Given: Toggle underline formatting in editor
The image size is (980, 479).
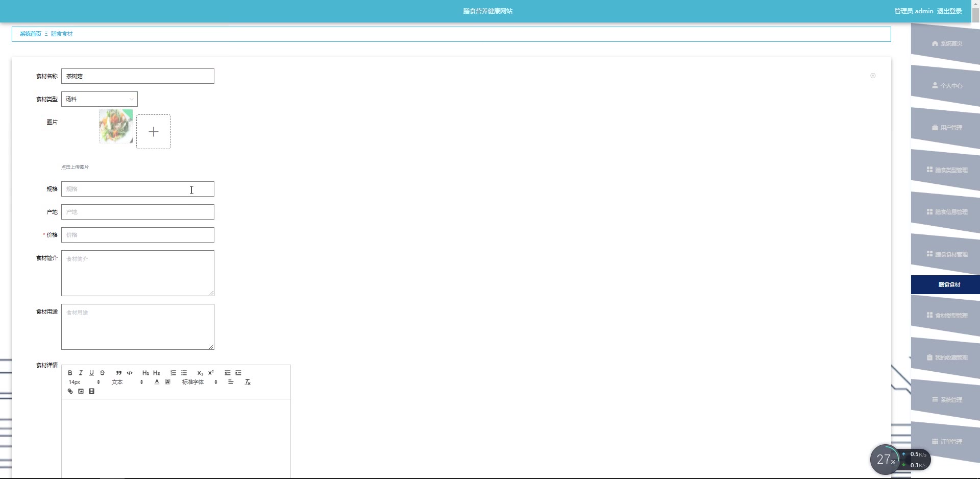Looking at the screenshot, I should click(x=91, y=373).
